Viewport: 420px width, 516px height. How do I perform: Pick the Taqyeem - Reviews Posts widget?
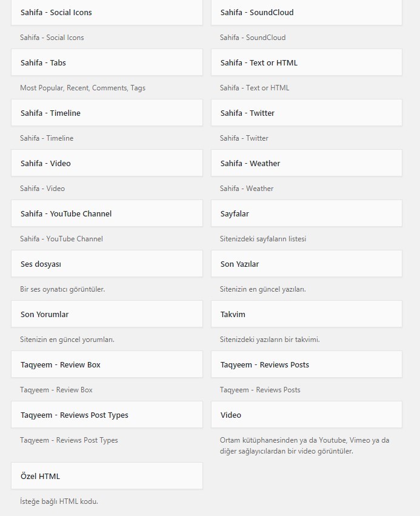307,364
